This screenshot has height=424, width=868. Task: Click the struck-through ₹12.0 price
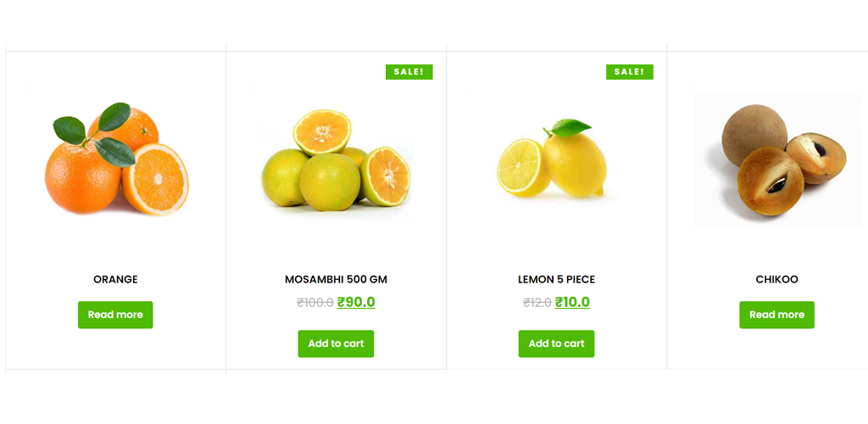click(537, 303)
